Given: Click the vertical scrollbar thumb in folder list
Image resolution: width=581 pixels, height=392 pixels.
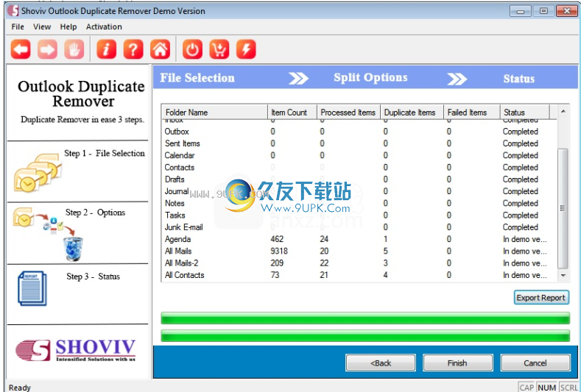Looking at the screenshot, I should (x=563, y=208).
